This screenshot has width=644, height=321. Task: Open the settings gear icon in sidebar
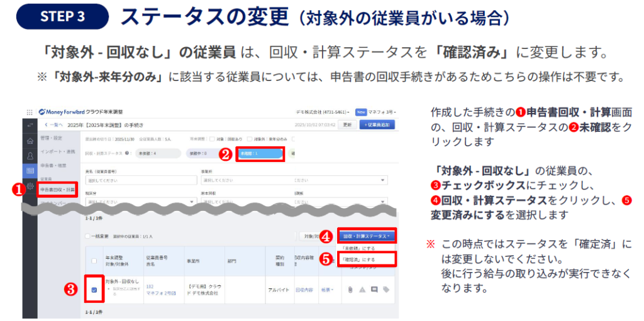pos(30,186)
